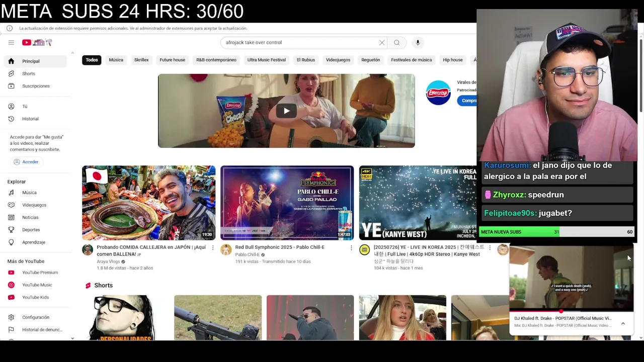Open more options for Red Bull Symphonic video
Screen dimensions: 644x362
tap(351, 248)
